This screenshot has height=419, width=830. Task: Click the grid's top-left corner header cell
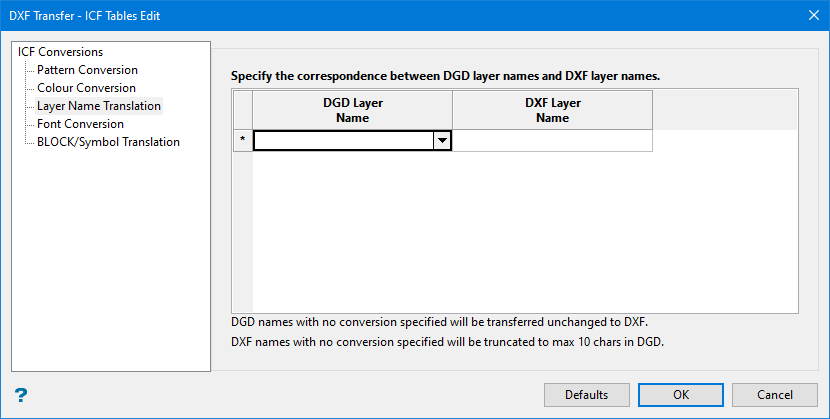[x=242, y=110]
